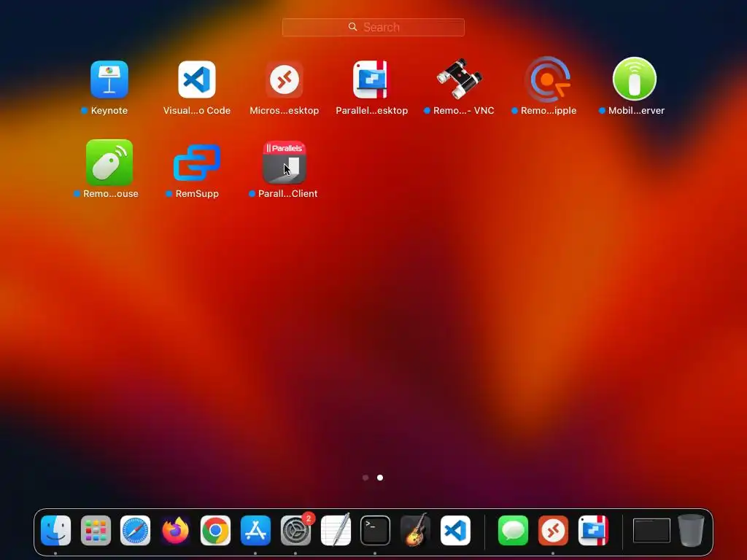Viewport: 747px width, 560px height.
Task: Open the Remote VNC binoculars app
Action: pyautogui.click(x=460, y=79)
